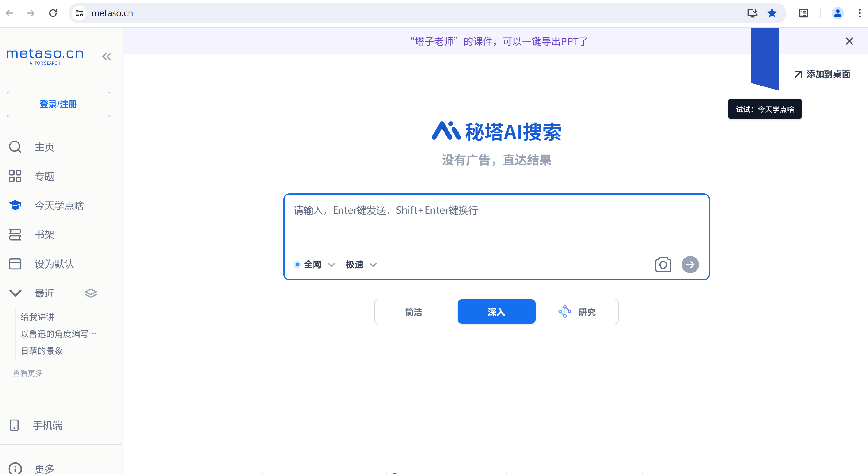Close the PPT announcement banner
868x474 pixels.
point(849,41)
